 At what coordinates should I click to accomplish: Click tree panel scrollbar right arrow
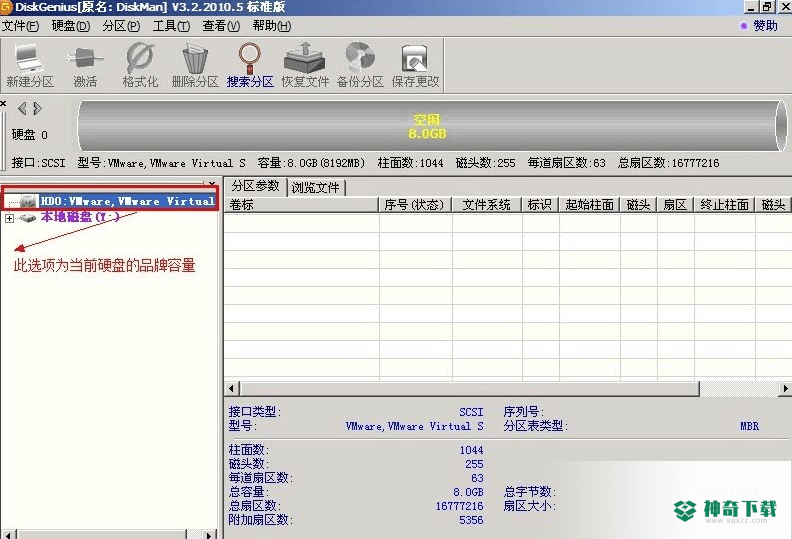pos(209,534)
